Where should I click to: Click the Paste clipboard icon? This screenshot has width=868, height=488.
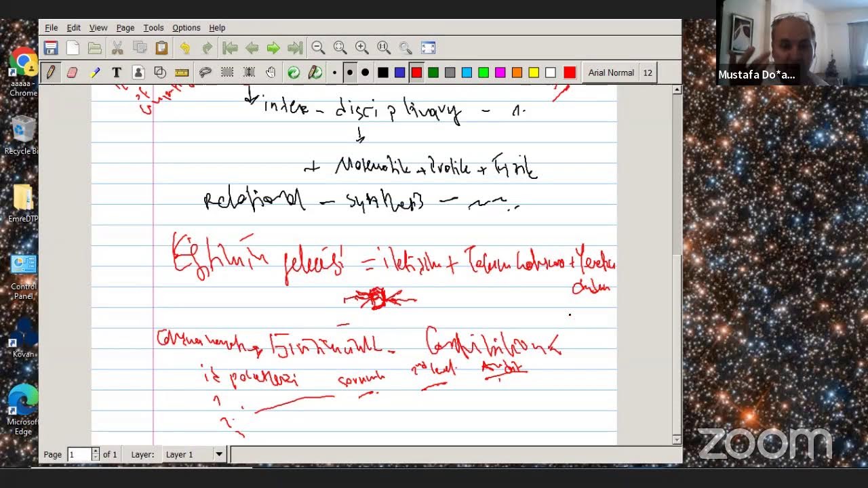tap(161, 47)
